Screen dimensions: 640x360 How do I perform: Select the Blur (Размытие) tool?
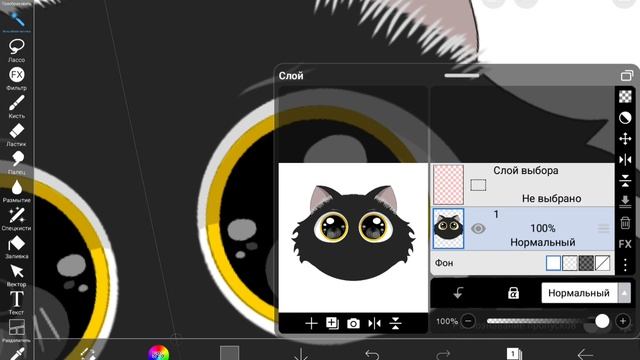click(x=16, y=191)
